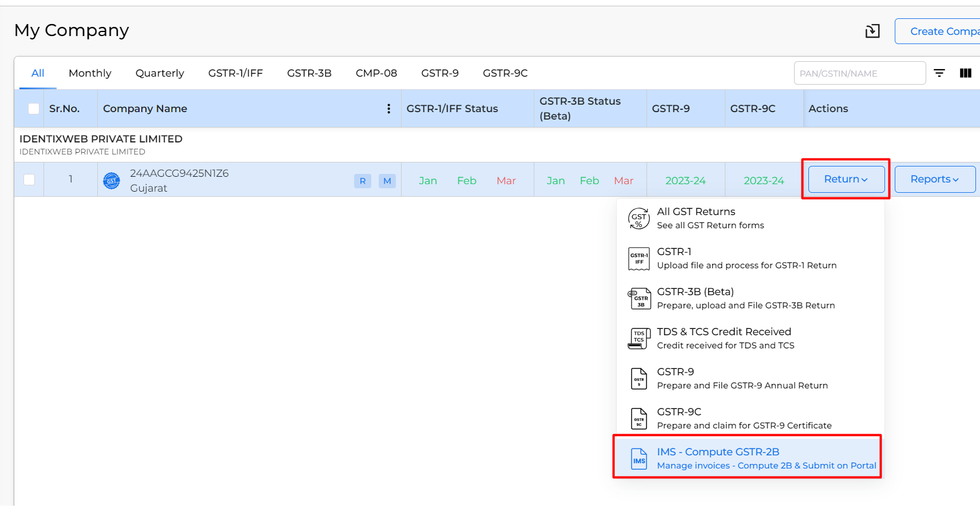Click the GSTR-3B (Beta) icon in menu
Image resolution: width=980 pixels, height=508 pixels.
pyautogui.click(x=639, y=299)
